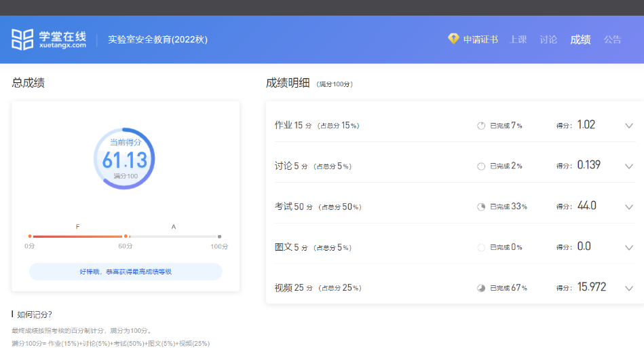Viewport: 644px width, 358px height.
Task: Expand the 讨论 score details chevron
Action: 628,166
